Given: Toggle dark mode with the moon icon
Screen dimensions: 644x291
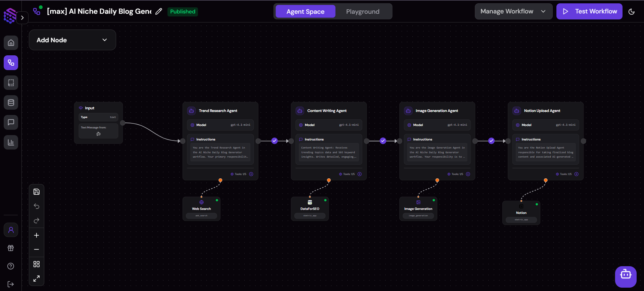Looking at the screenshot, I should (632, 12).
